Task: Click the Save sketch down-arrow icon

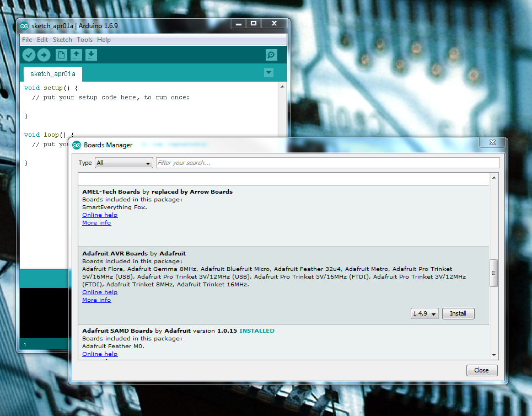Action: click(x=92, y=55)
